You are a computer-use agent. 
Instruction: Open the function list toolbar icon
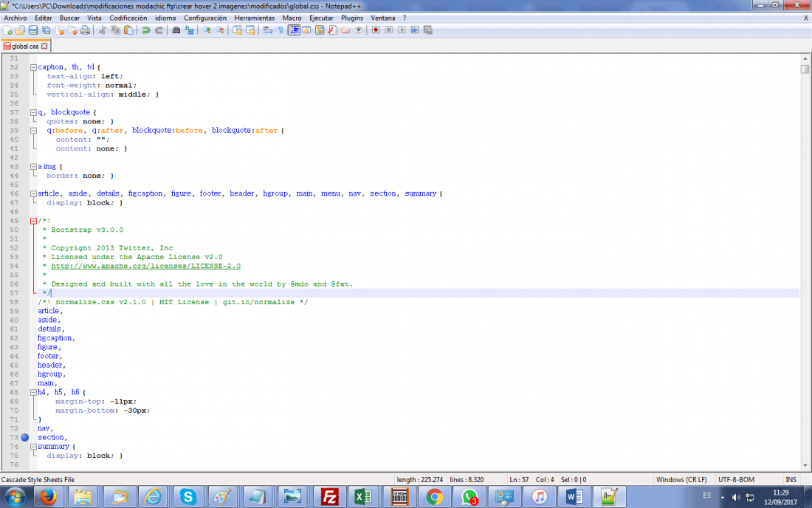[x=332, y=30]
